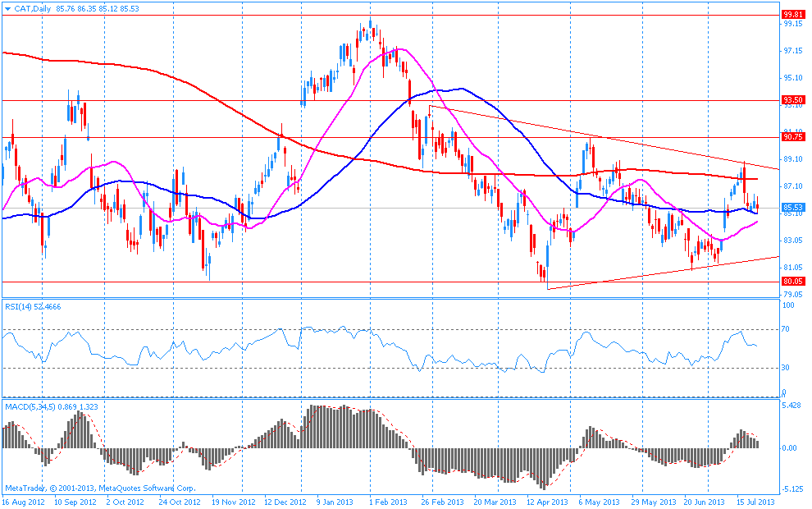Click the 90.75 level price tag
This screenshot has width=812, height=509.
793,137
